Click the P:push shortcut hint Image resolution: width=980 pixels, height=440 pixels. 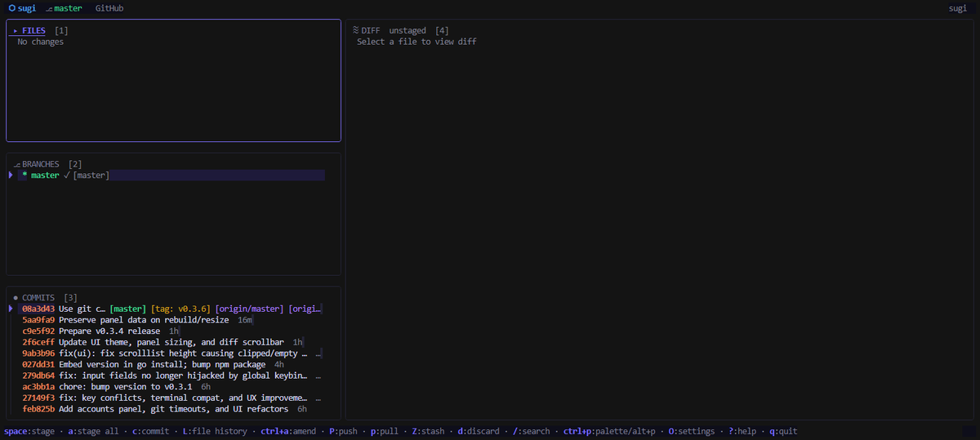coord(343,431)
